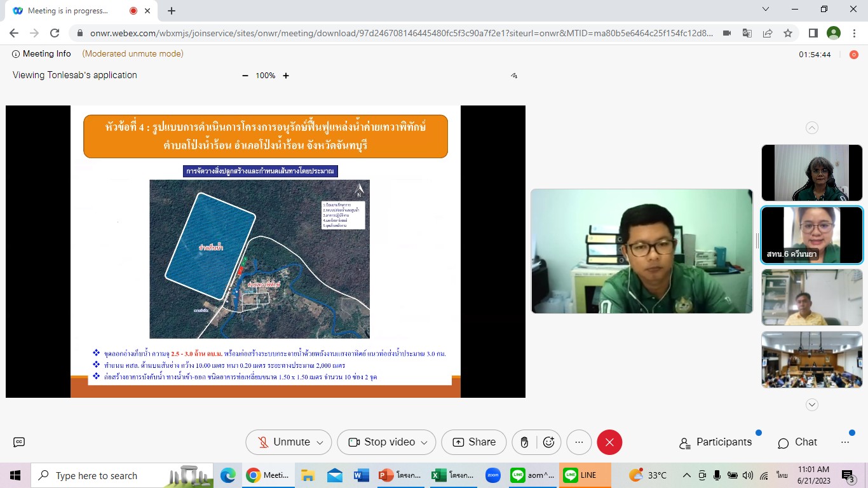Image resolution: width=868 pixels, height=488 pixels.
Task: Share content in the meeting
Action: click(x=474, y=442)
